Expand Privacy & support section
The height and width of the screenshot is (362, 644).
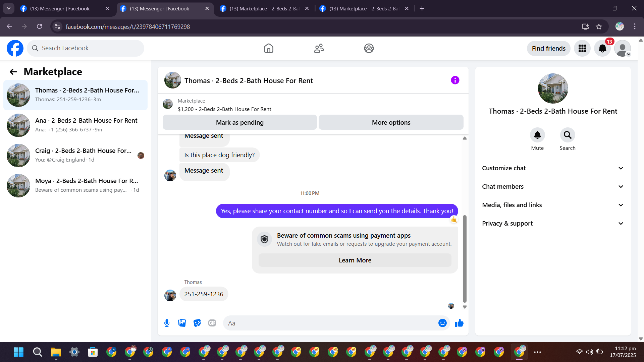[x=553, y=224]
